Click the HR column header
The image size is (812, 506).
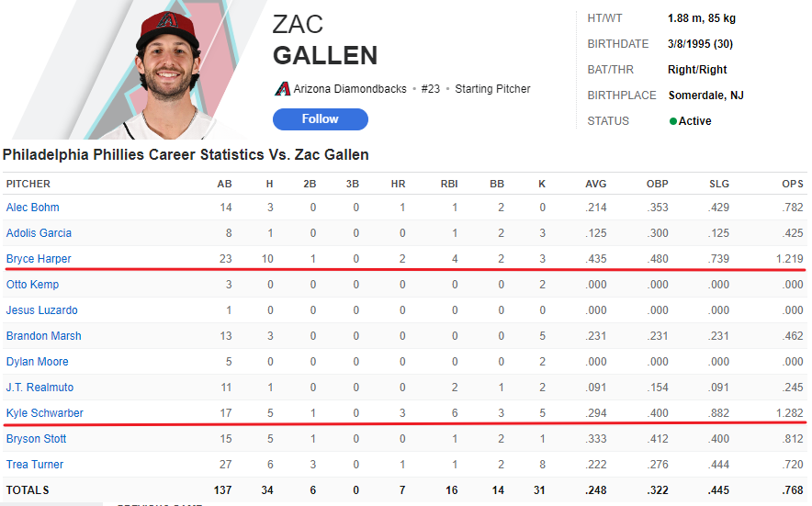398,184
